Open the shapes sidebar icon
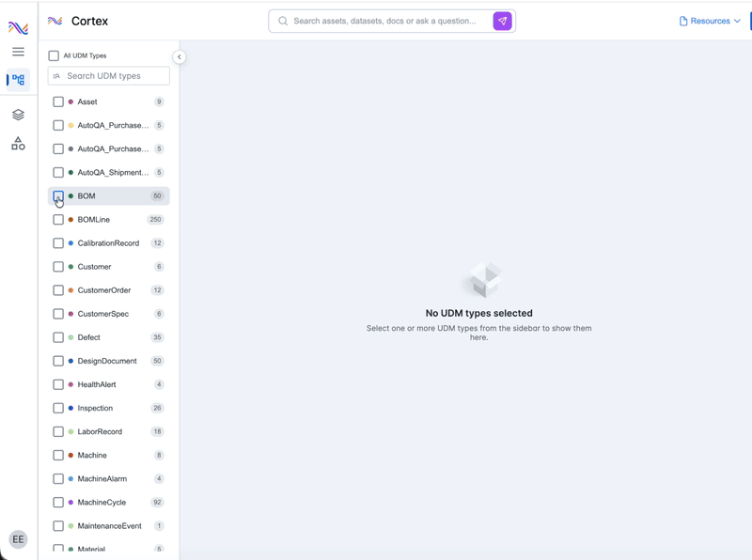The height and width of the screenshot is (560, 752). 18,143
